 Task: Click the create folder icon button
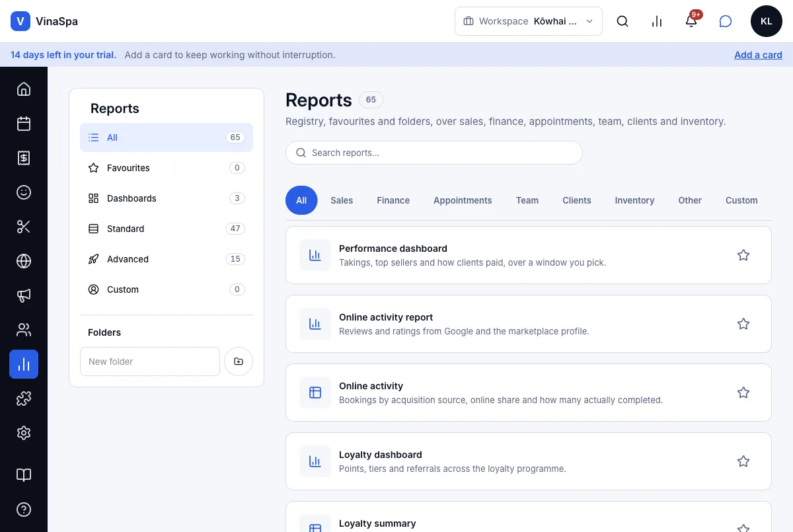click(x=239, y=361)
